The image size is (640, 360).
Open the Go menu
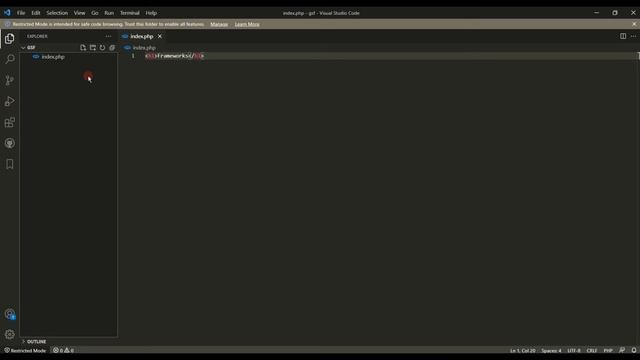[95, 13]
